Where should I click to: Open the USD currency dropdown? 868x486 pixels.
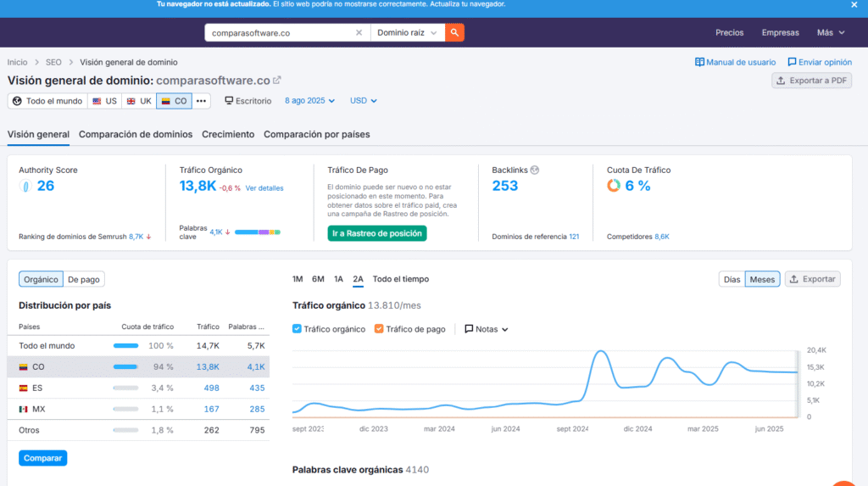(363, 101)
